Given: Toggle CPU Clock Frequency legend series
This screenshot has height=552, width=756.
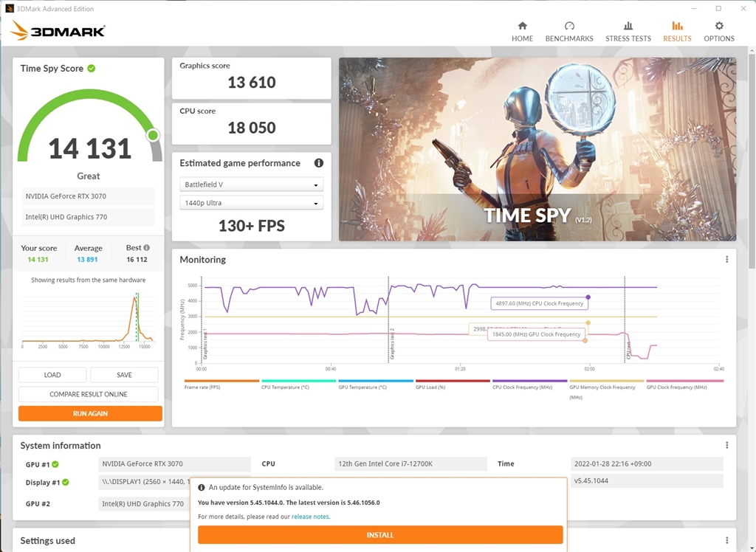Looking at the screenshot, I should 530,384.
